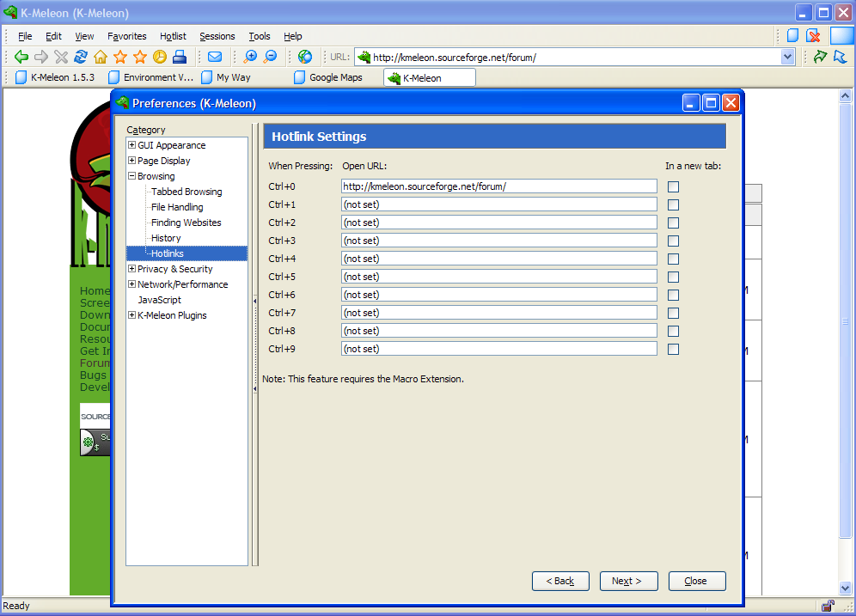Click the green Back arrow toolbar icon
Image resolution: width=856 pixels, height=616 pixels.
21,57
